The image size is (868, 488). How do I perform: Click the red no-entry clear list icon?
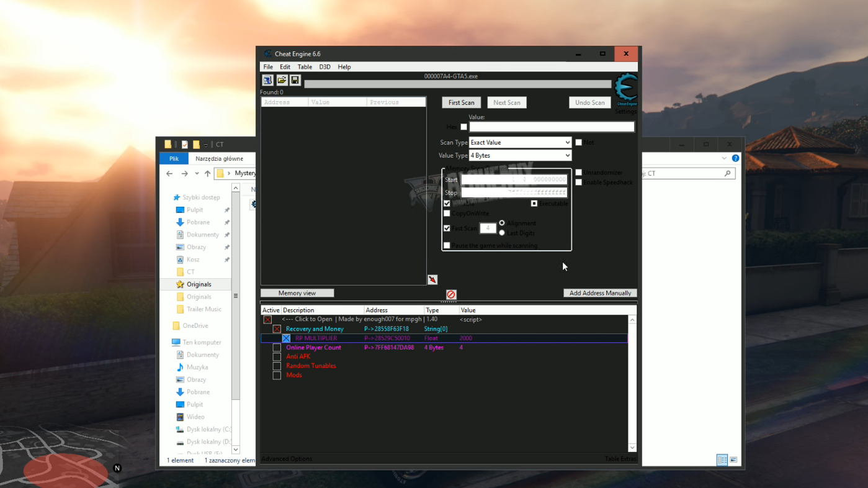pos(451,294)
